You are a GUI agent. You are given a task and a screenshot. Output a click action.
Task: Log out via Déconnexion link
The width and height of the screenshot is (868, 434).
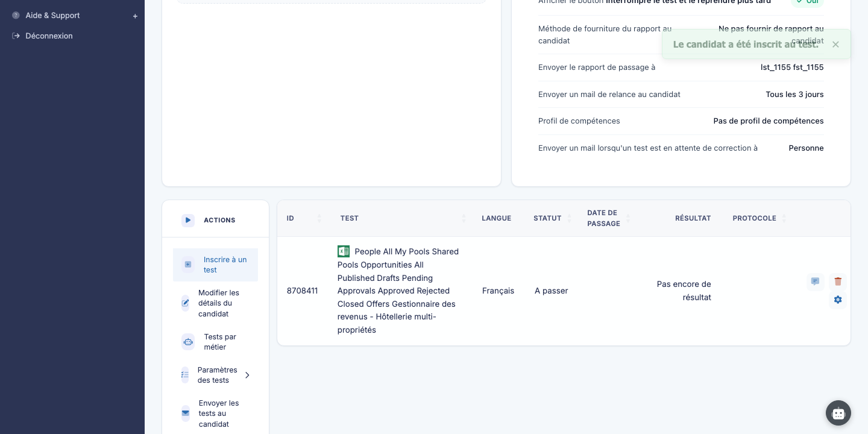click(49, 36)
